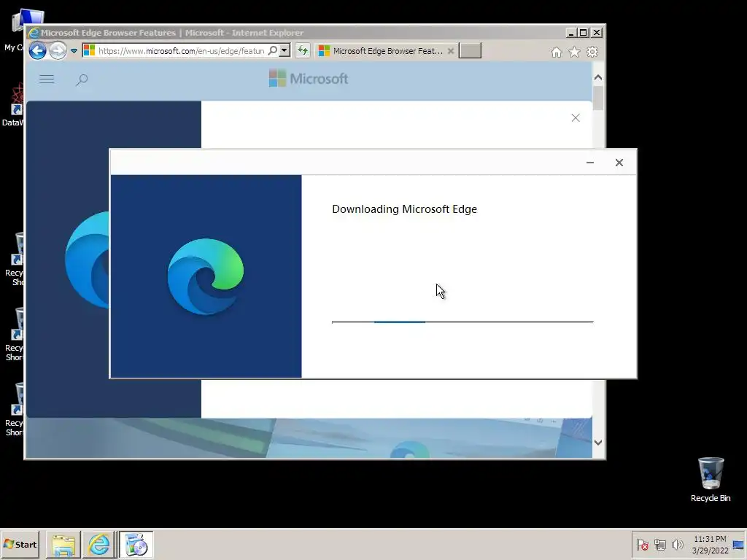The width and height of the screenshot is (747, 560).
Task: Expand the address bar autocomplete dropdown
Action: click(x=285, y=50)
